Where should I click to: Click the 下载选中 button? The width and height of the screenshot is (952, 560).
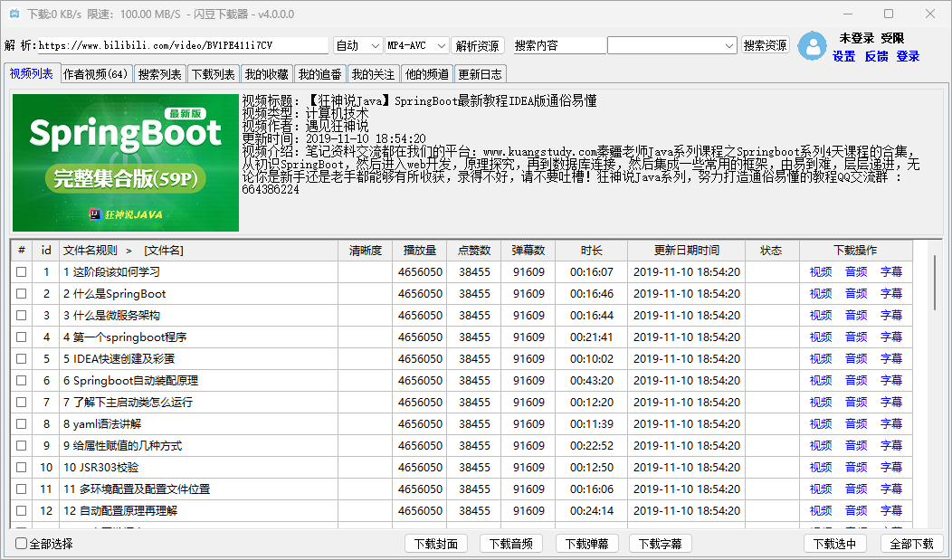835,544
